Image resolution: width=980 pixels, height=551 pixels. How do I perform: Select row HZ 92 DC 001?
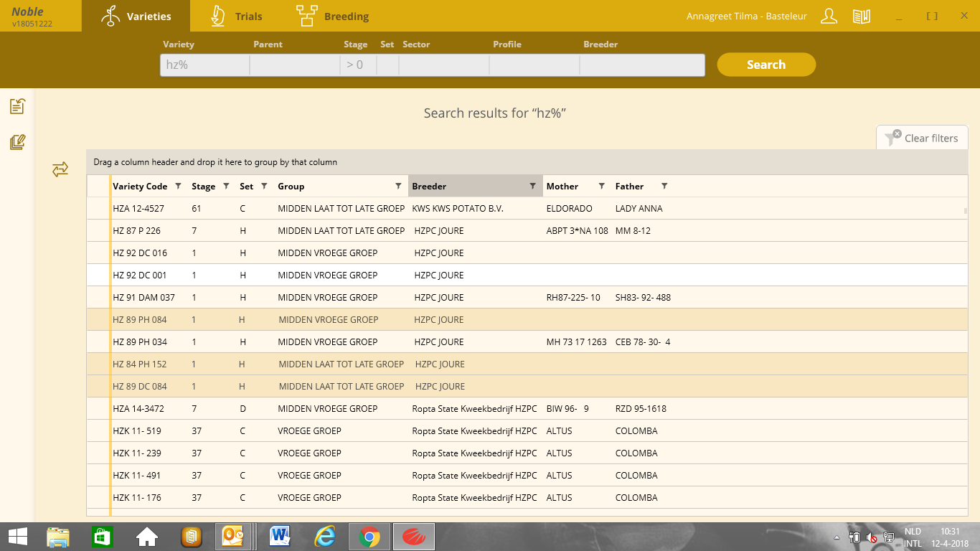coord(527,275)
